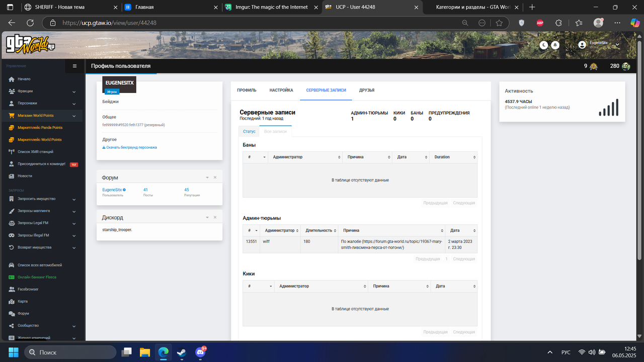This screenshot has height=362, width=644.
Task: Expand Запросы Legal FM chevron
Action: [x=74, y=223]
